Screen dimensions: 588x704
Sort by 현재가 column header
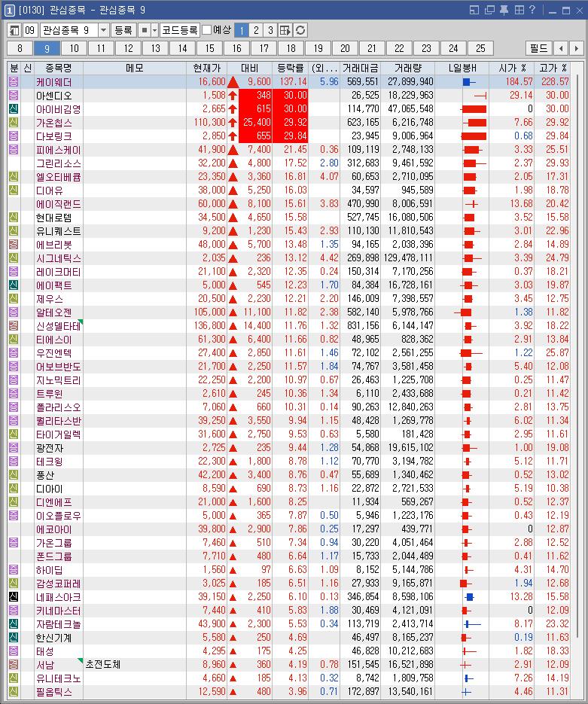pos(206,69)
